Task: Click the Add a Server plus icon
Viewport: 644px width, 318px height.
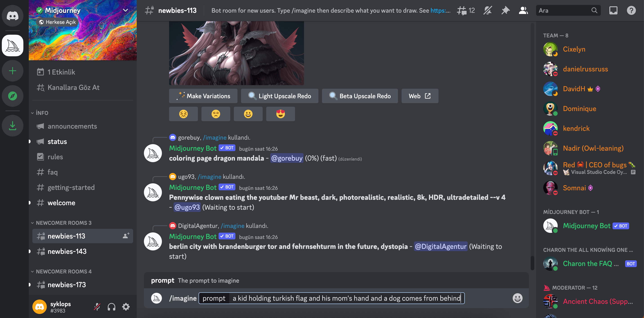Action: [13, 71]
